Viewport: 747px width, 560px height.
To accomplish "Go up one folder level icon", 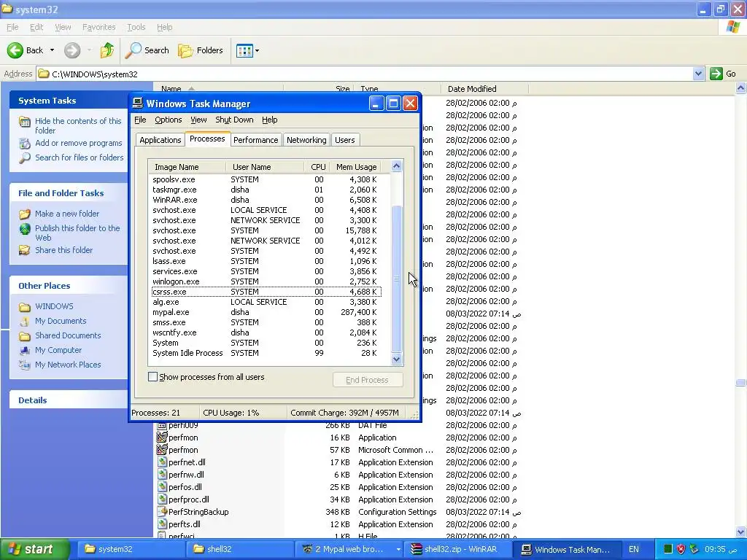I will click(x=107, y=50).
